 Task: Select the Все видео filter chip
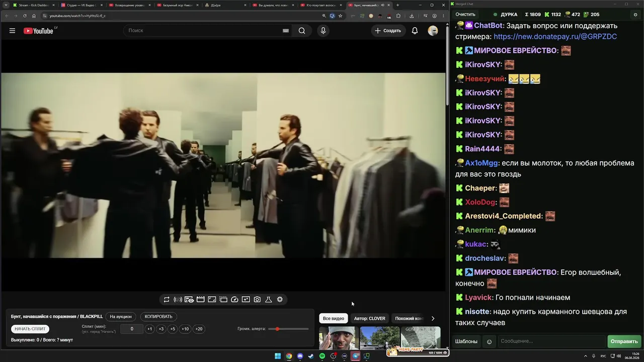(334, 318)
